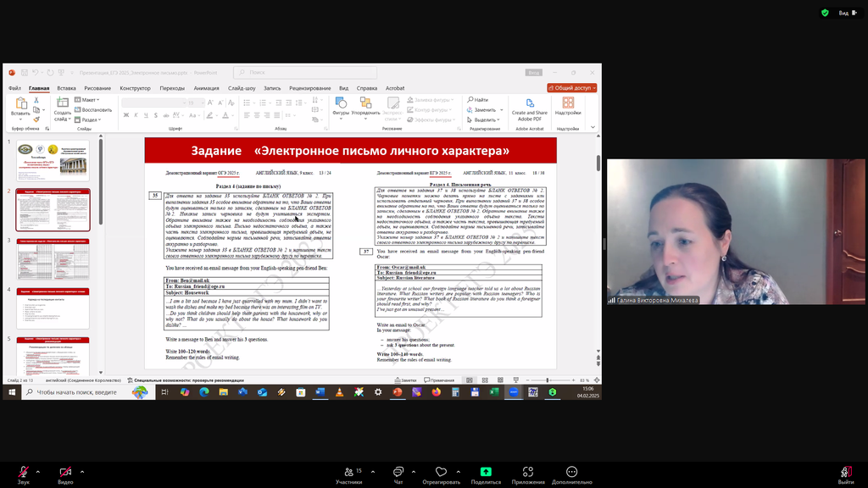Switch to the Анимация ribbon tab
This screenshot has width=868, height=488.
[207, 88]
